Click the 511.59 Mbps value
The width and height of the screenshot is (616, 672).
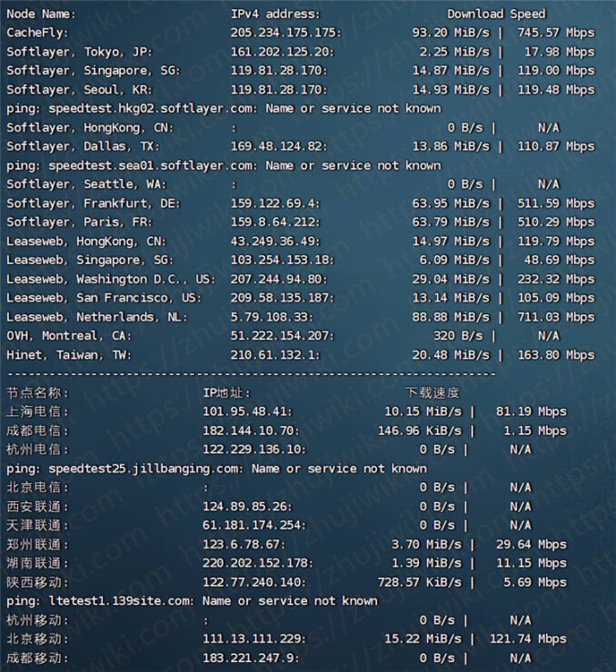pos(556,203)
